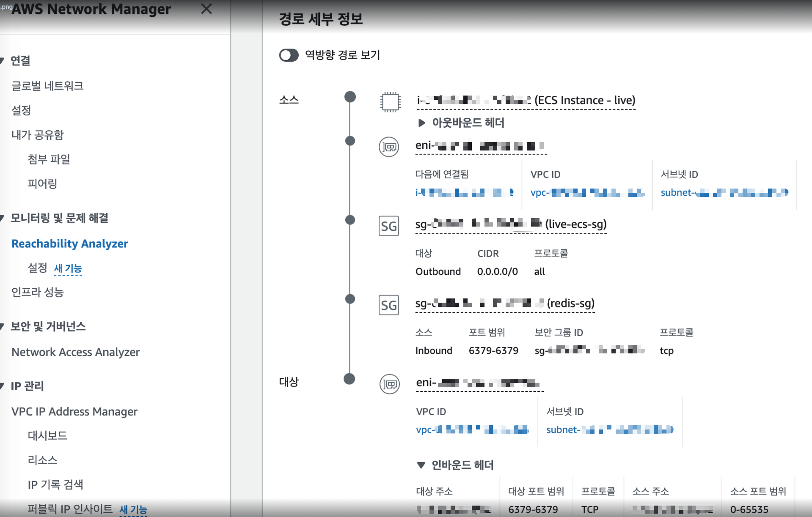Select the tcp 프로토콜 value in redis-sg
Image resolution: width=812 pixels, height=517 pixels.
tap(666, 350)
